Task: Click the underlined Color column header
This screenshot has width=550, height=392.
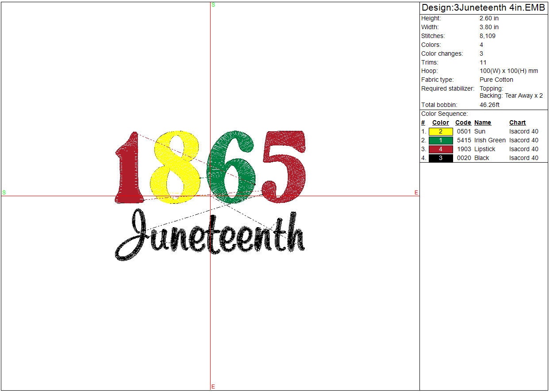Action: click(440, 123)
